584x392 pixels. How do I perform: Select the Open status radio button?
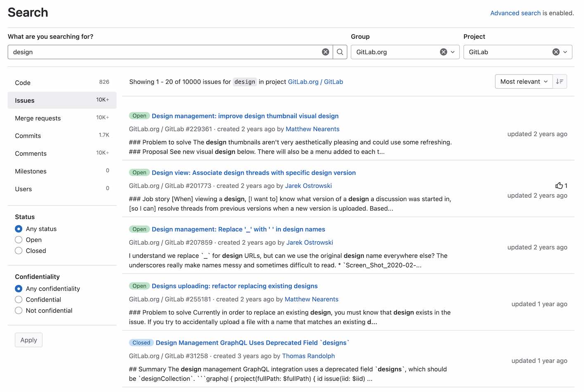19,239
